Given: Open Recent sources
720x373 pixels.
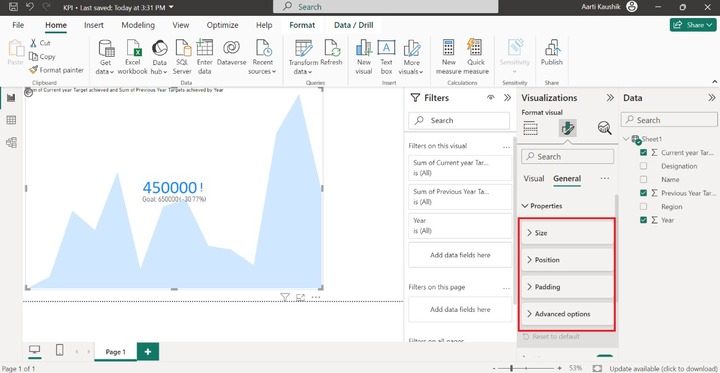Looking at the screenshot, I should click(x=263, y=57).
